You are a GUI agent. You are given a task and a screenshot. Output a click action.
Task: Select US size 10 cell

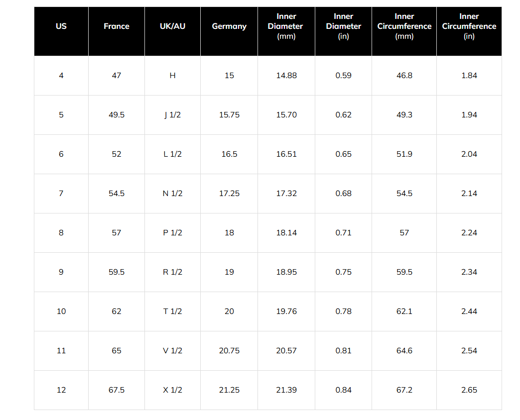pyautogui.click(x=61, y=312)
